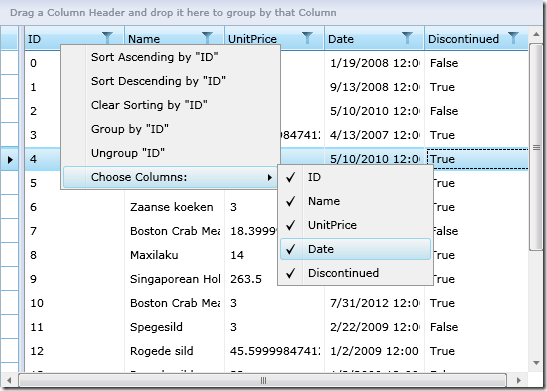The image size is (547, 391).
Task: Select the Maxilaku name cell
Action: (x=174, y=255)
